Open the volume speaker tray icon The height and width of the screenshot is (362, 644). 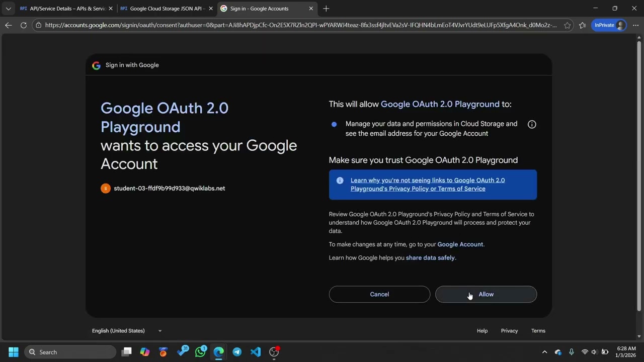pos(594,352)
